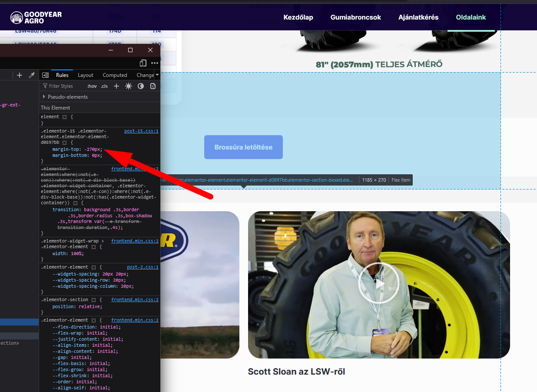537x392 pixels.
Task: Focus the Filter Styles input
Action: click(61, 86)
